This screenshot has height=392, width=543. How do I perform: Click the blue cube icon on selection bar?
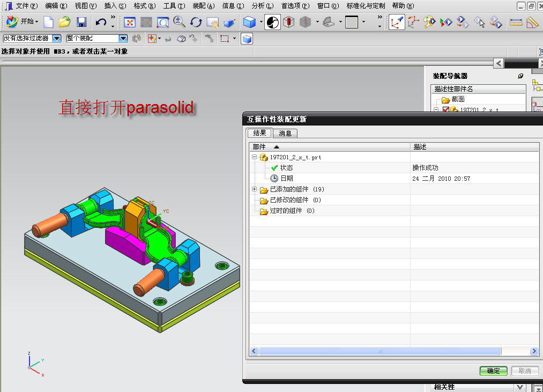coord(247,39)
